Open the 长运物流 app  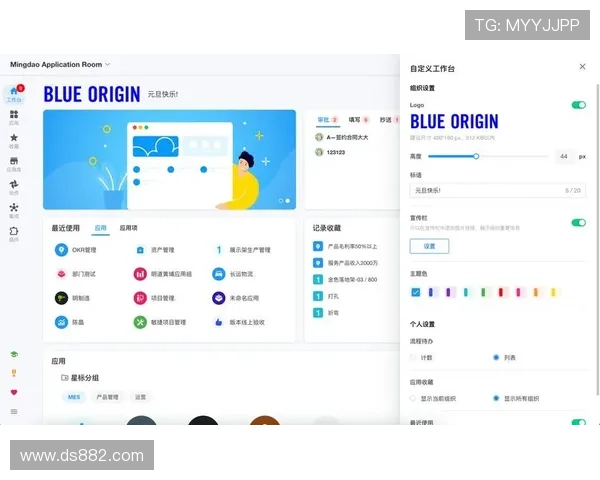pyautogui.click(x=233, y=274)
